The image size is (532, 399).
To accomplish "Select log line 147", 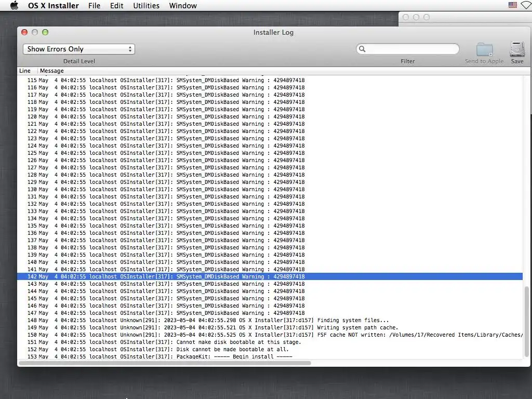I will click(270, 313).
